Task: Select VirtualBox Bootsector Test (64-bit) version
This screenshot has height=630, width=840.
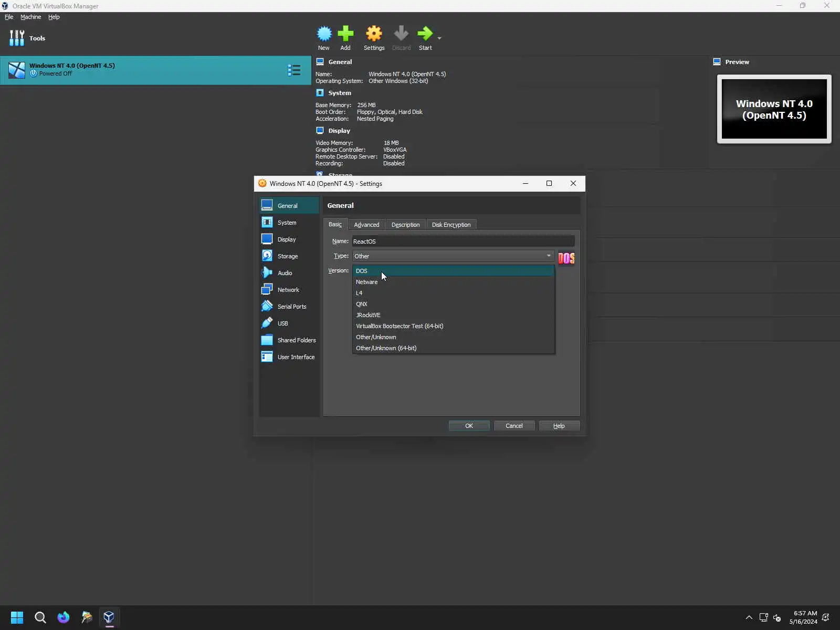Action: (453, 326)
